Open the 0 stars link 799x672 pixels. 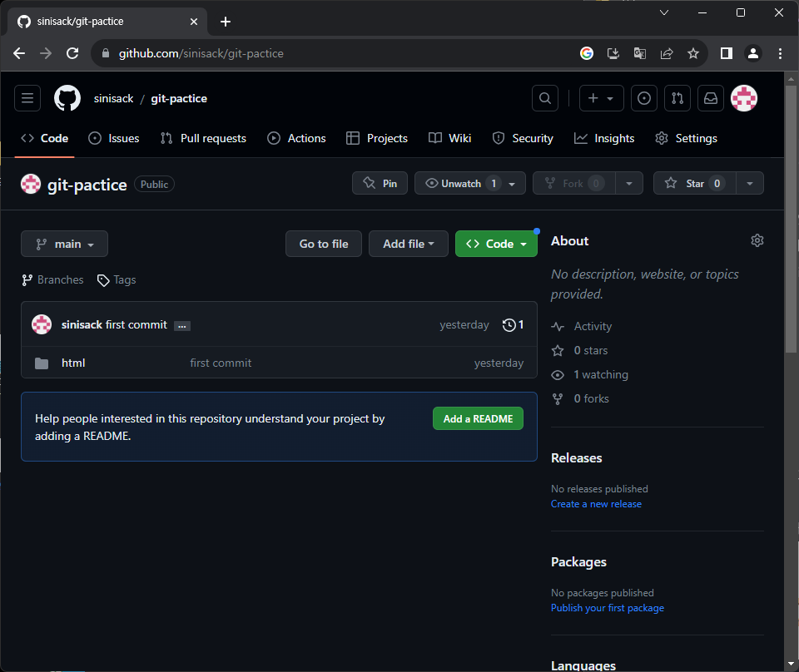pos(580,350)
